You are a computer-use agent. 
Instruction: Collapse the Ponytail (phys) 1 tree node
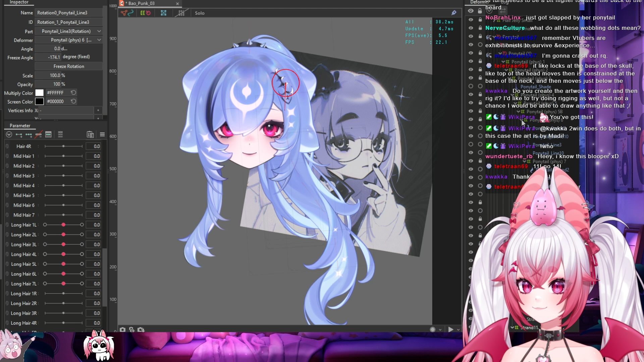click(503, 62)
